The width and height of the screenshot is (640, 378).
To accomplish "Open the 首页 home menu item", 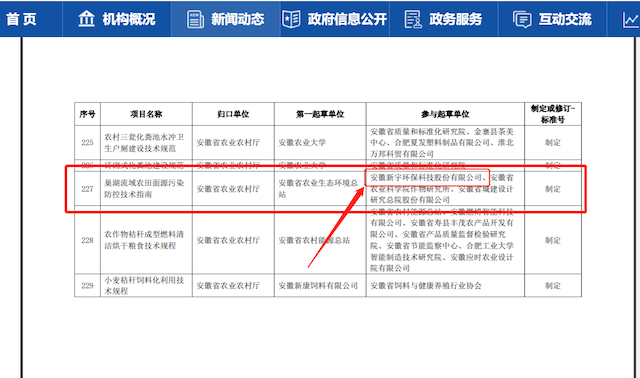I will point(21,19).
